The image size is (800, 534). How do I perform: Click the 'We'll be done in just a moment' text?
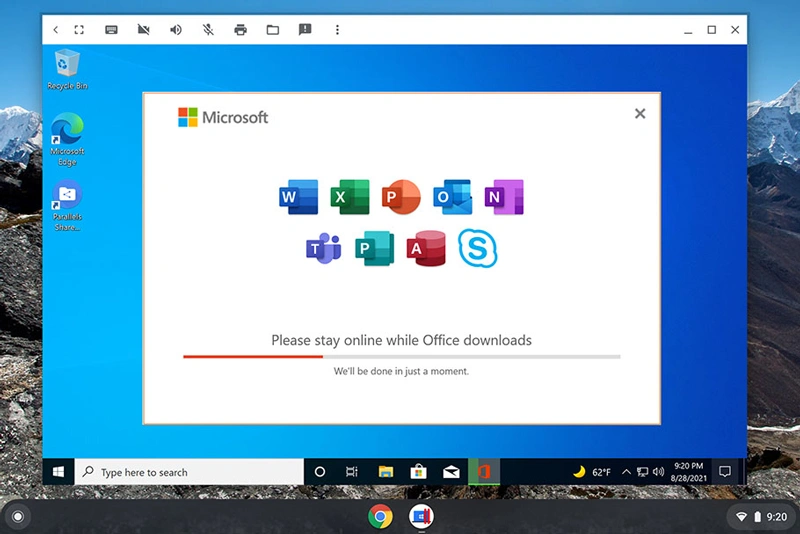pyautogui.click(x=401, y=371)
